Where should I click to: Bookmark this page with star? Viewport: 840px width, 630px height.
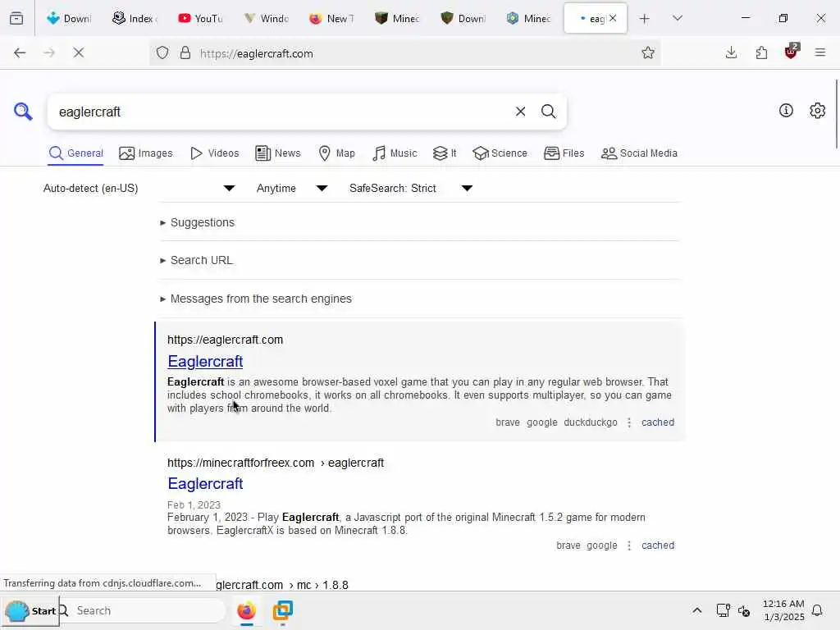(648, 52)
